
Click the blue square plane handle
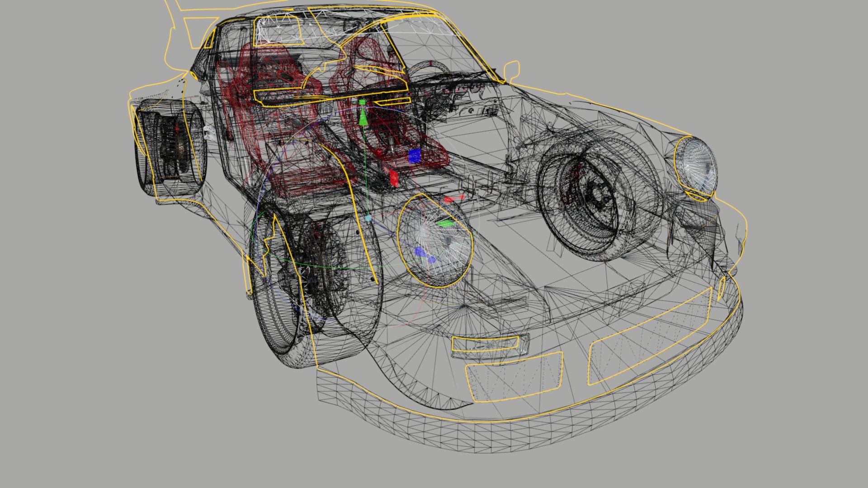(414, 155)
